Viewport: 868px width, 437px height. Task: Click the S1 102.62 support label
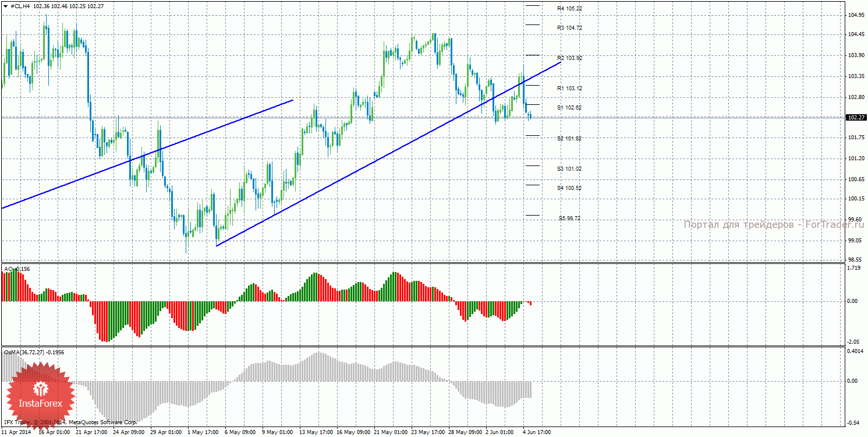[x=569, y=108]
